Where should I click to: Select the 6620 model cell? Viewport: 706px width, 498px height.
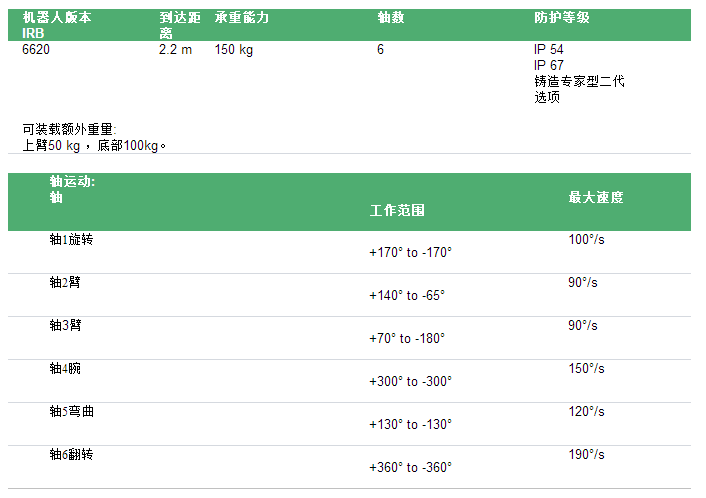point(36,49)
